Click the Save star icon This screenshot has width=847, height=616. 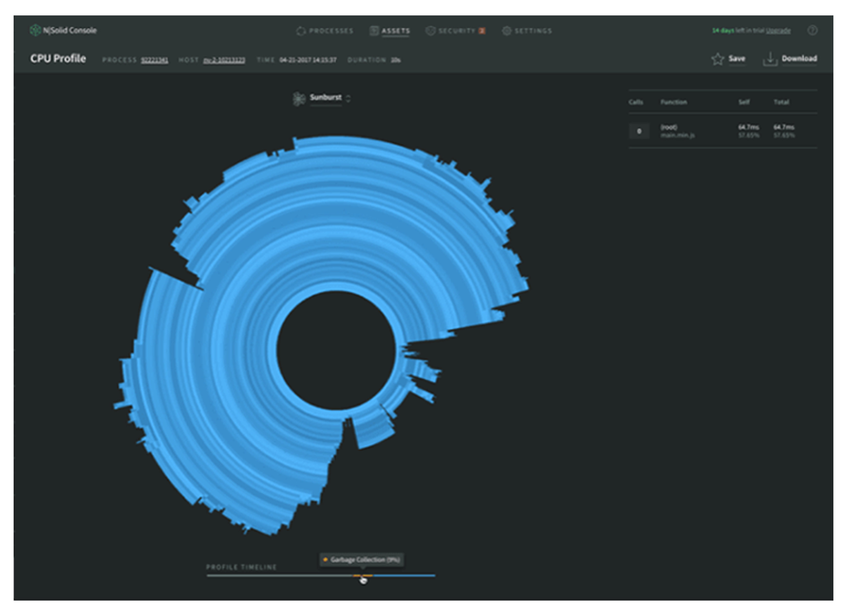coord(717,59)
